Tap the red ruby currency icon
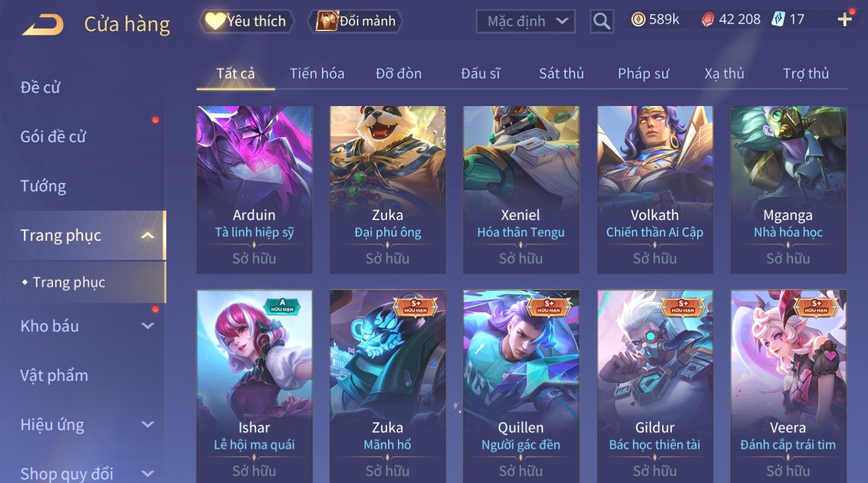Screen dimensions: 868x483 pos(708,20)
